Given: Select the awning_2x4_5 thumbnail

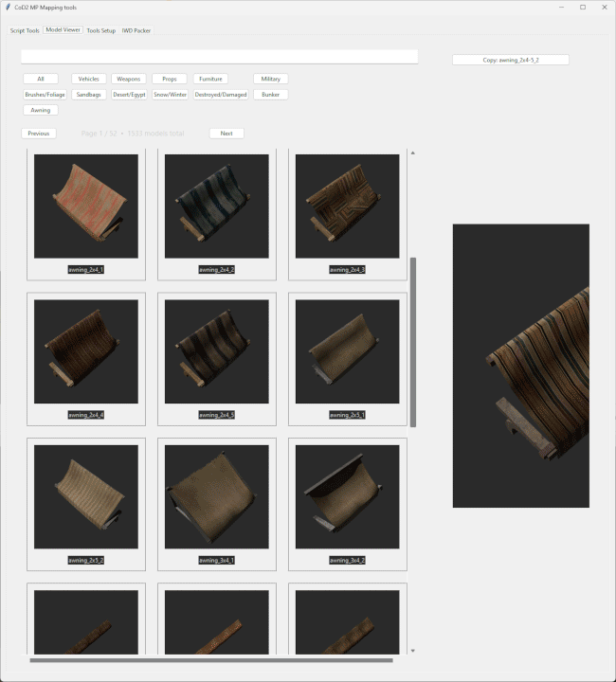Looking at the screenshot, I should tap(217, 351).
